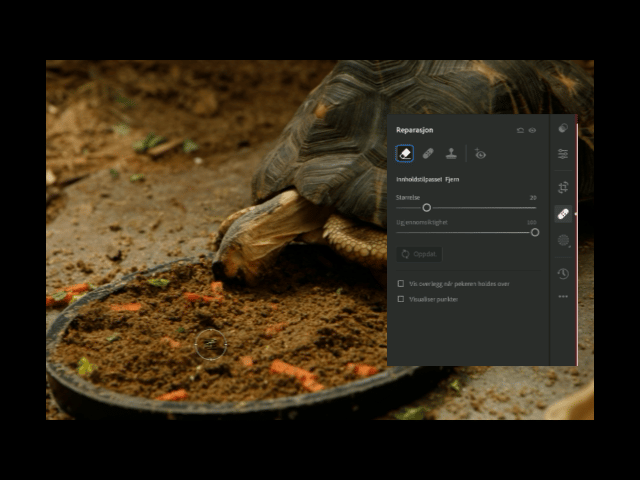640x480 pixels.
Task: Click the Ugjennomsiktighet value 100
Action: [531, 222]
